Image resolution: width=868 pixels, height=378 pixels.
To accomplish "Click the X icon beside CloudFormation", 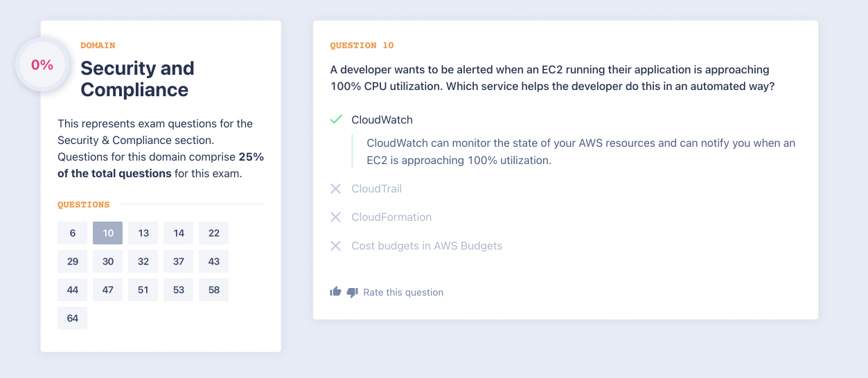I will [336, 217].
